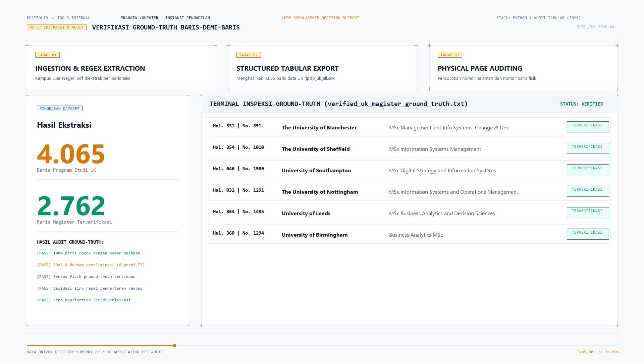
Task: Click the TERVERIFIKASI badge for University of Manchester
Action: [588, 127]
